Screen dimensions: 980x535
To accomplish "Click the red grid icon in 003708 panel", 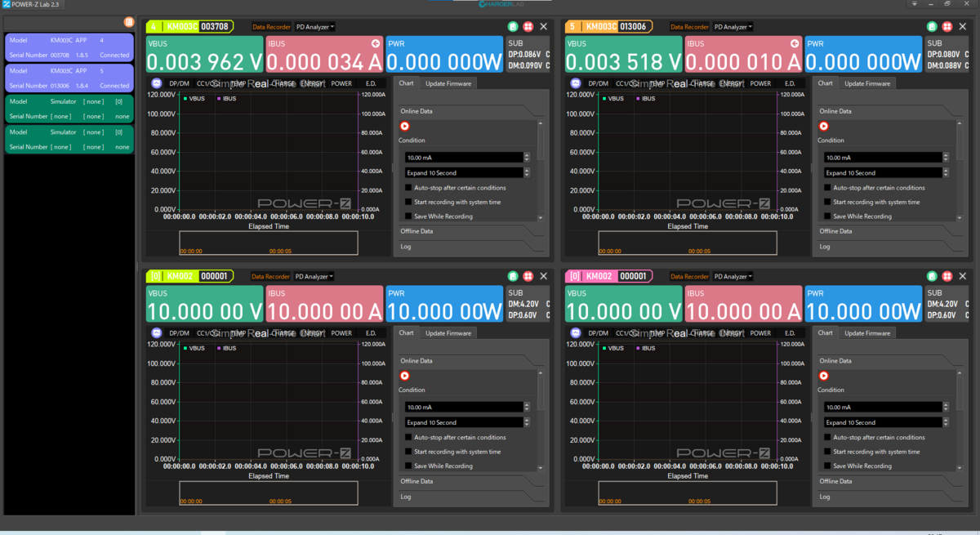I will [x=528, y=26].
